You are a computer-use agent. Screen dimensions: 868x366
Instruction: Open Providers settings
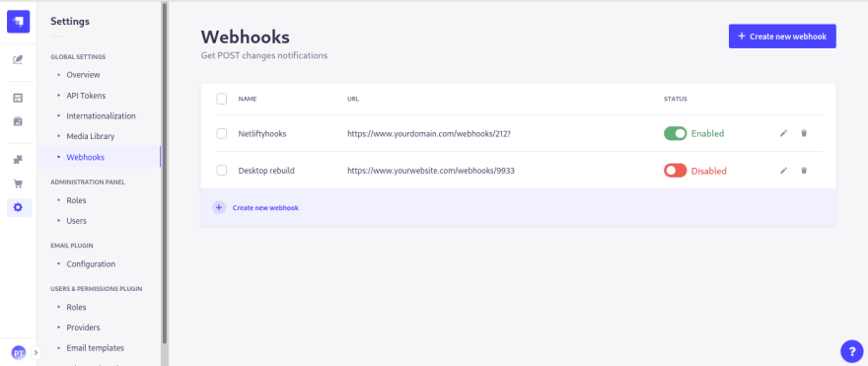83,328
